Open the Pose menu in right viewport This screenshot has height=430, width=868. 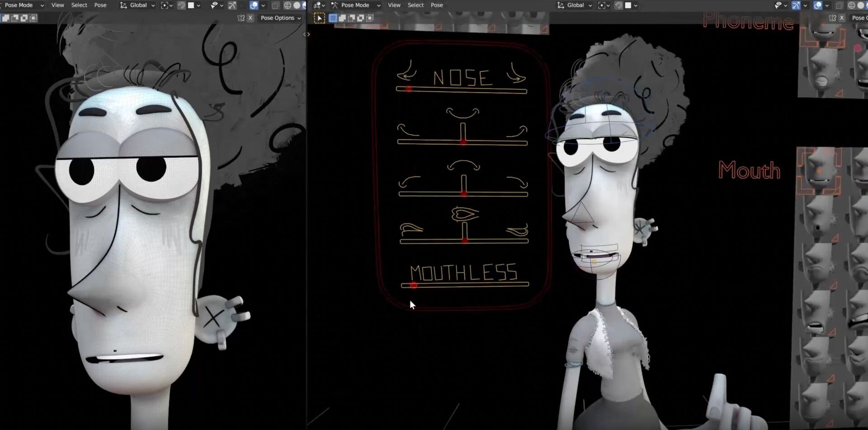coord(437,5)
